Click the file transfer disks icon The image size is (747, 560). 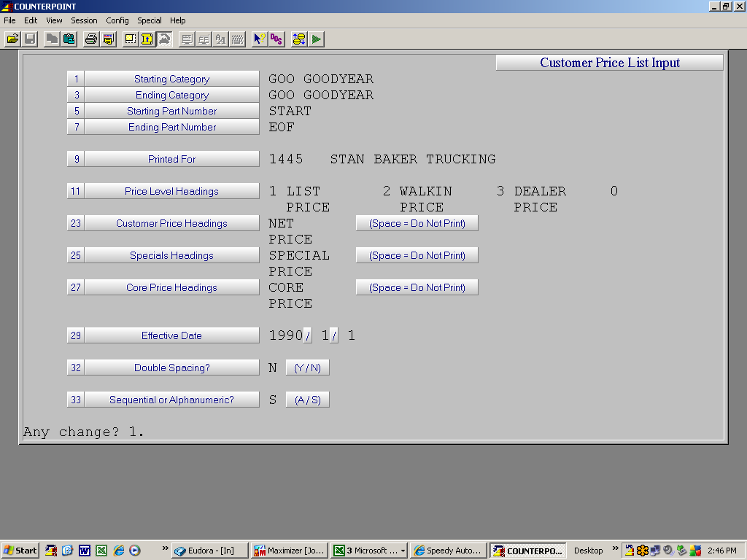(298, 39)
